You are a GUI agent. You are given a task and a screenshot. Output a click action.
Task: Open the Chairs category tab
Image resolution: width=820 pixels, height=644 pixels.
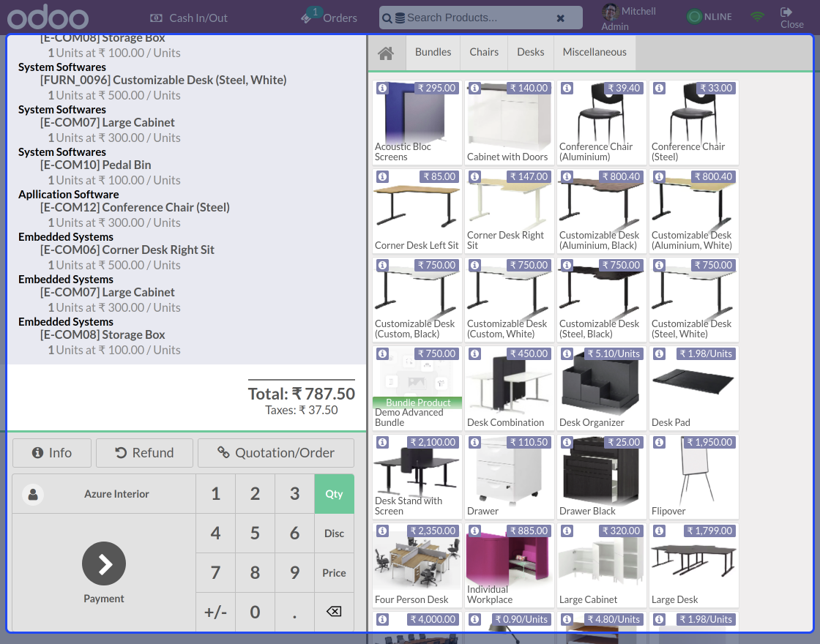click(484, 52)
